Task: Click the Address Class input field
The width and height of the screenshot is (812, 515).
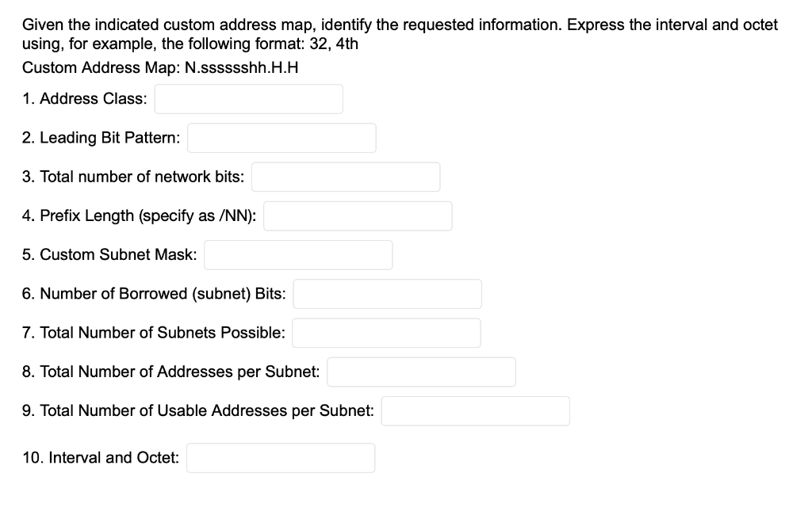Action: coord(248,98)
